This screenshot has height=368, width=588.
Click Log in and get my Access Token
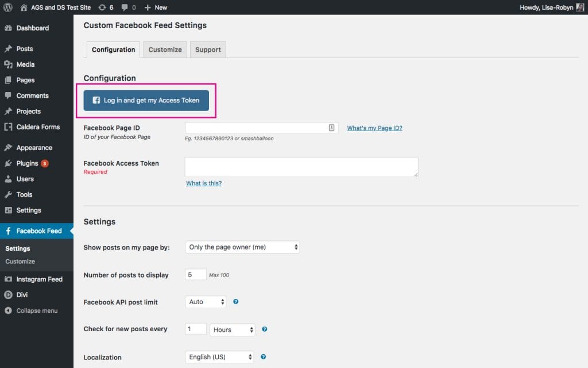click(146, 101)
